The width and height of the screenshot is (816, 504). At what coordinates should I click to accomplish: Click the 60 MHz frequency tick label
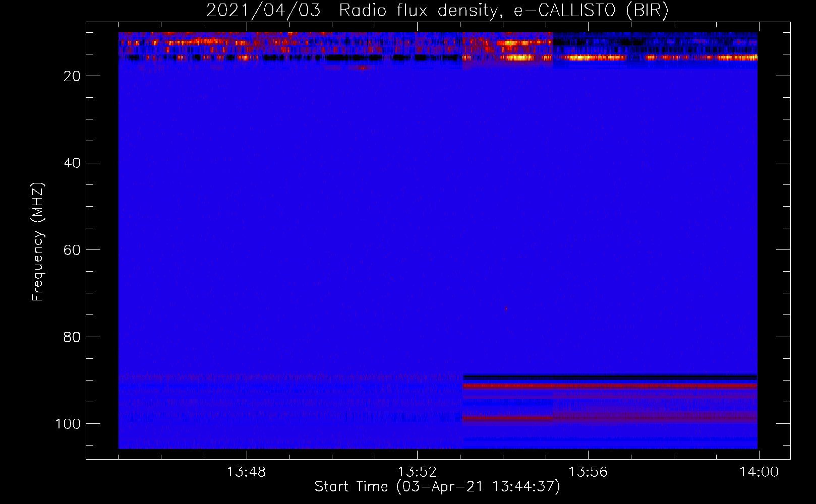point(72,250)
